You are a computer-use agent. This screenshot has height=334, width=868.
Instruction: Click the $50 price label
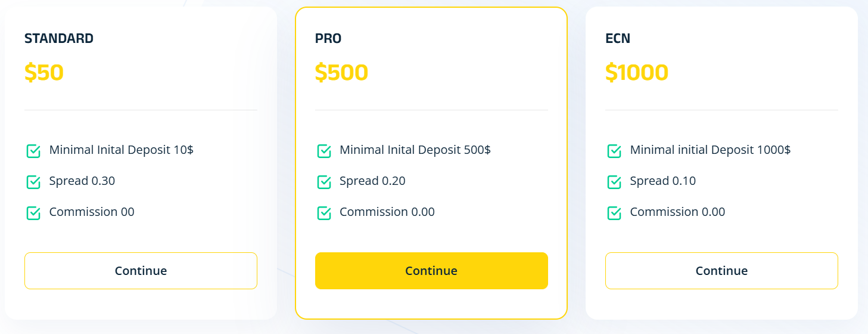[x=44, y=72]
